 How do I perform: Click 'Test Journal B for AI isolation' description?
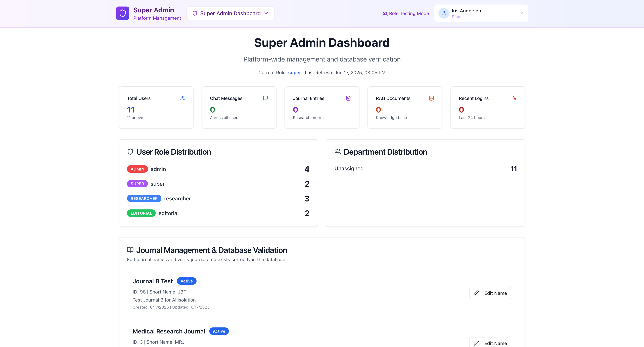164,300
